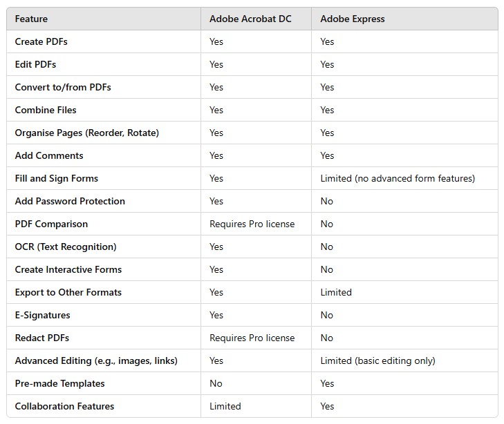Click "Requires Pro license" in PDF Comparison row
The height and width of the screenshot is (424, 504).
(x=252, y=224)
